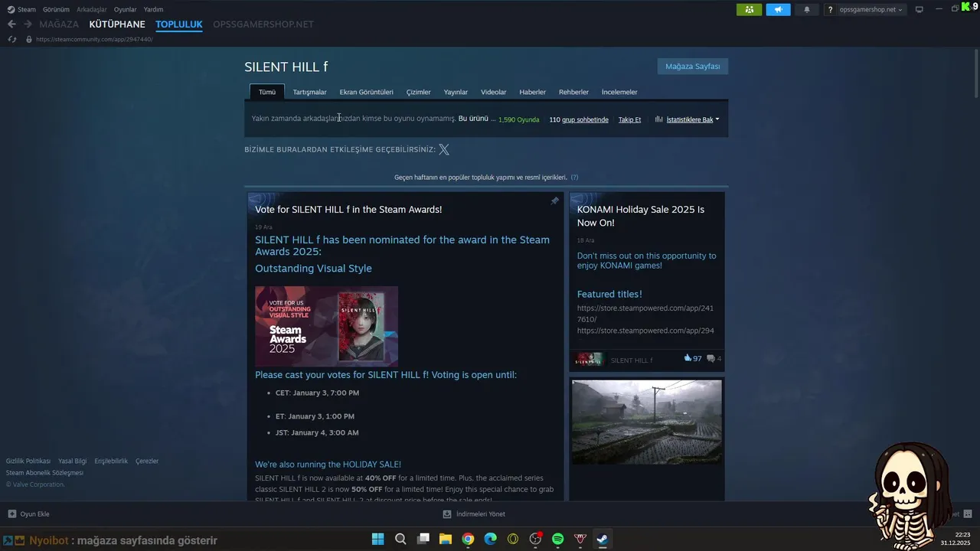Switch to Çizimler tab

coord(418,92)
